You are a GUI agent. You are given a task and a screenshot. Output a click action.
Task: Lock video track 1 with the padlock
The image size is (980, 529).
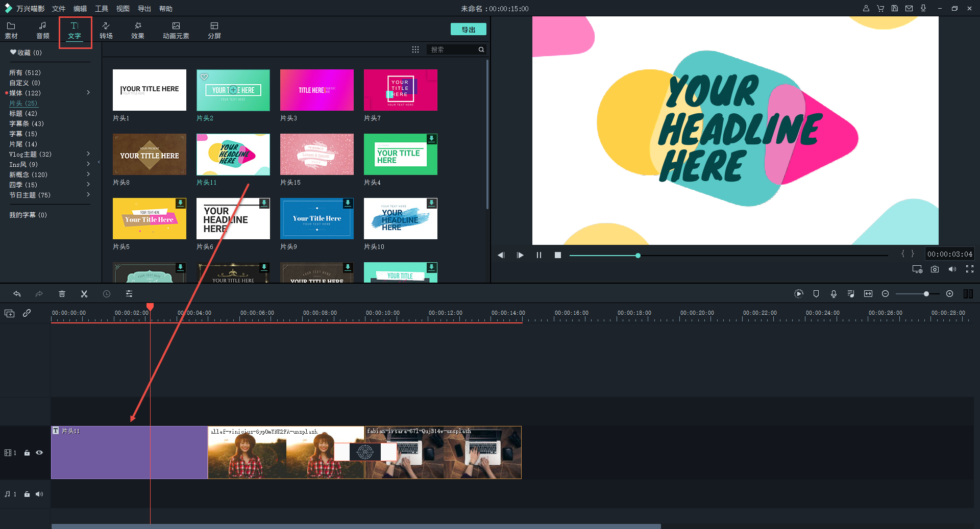click(x=27, y=452)
